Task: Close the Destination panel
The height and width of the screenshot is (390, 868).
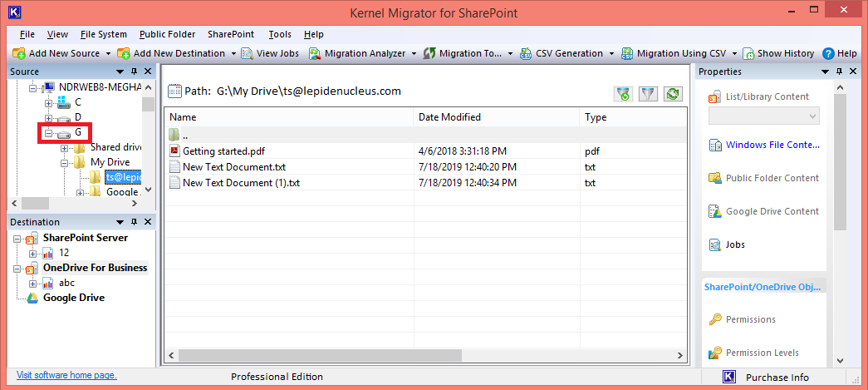Action: coord(147,222)
